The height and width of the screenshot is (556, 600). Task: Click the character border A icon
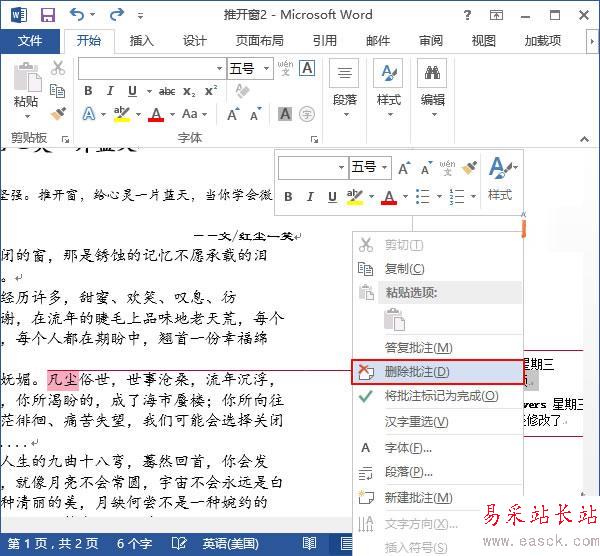[307, 68]
